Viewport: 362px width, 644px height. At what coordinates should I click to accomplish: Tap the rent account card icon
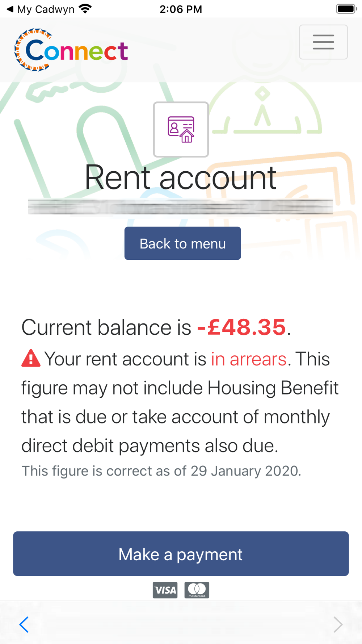[x=181, y=129]
